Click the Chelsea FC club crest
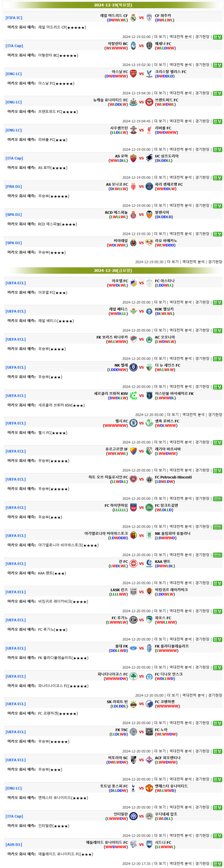This screenshot has height=868, width=224. click(x=133, y=423)
